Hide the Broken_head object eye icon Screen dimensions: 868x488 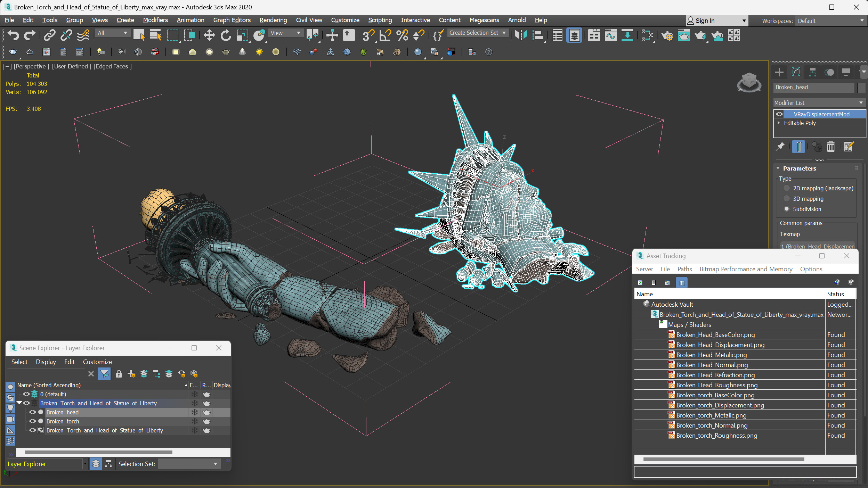tap(33, 412)
